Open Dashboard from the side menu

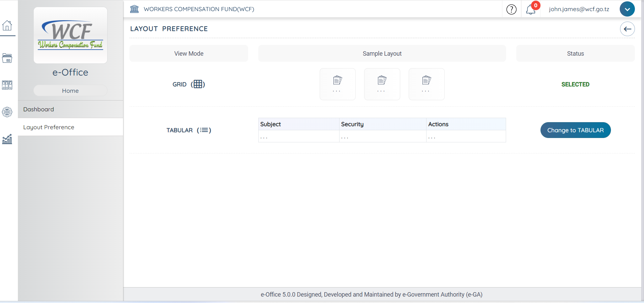pos(39,109)
